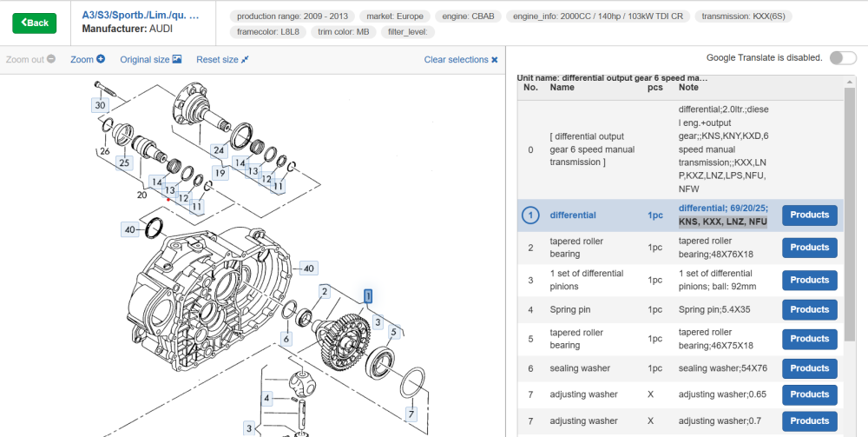Click the filter_level tag
This screenshot has width=868, height=437.
coord(409,31)
